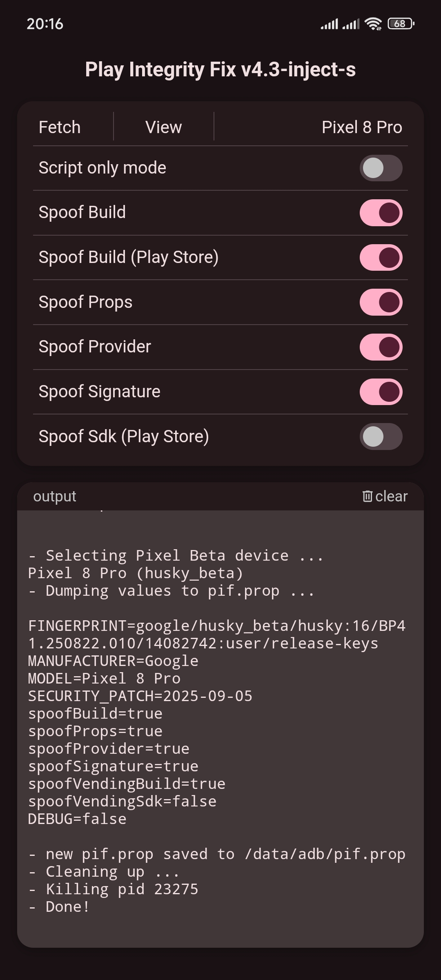441x980 pixels.
Task: Switch off Spoof Provider
Action: click(381, 347)
